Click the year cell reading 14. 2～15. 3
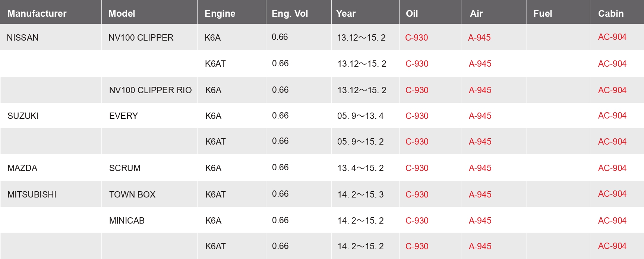 (360, 195)
